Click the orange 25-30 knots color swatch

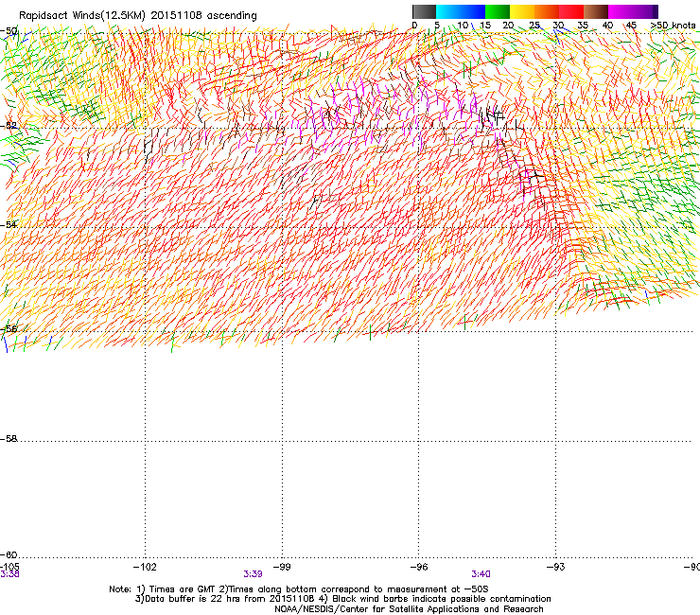(x=547, y=11)
